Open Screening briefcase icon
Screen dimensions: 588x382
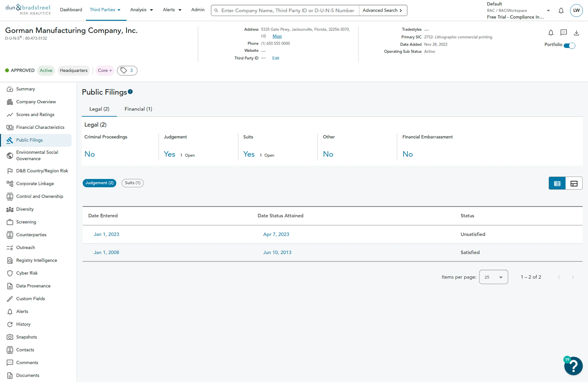coord(10,222)
